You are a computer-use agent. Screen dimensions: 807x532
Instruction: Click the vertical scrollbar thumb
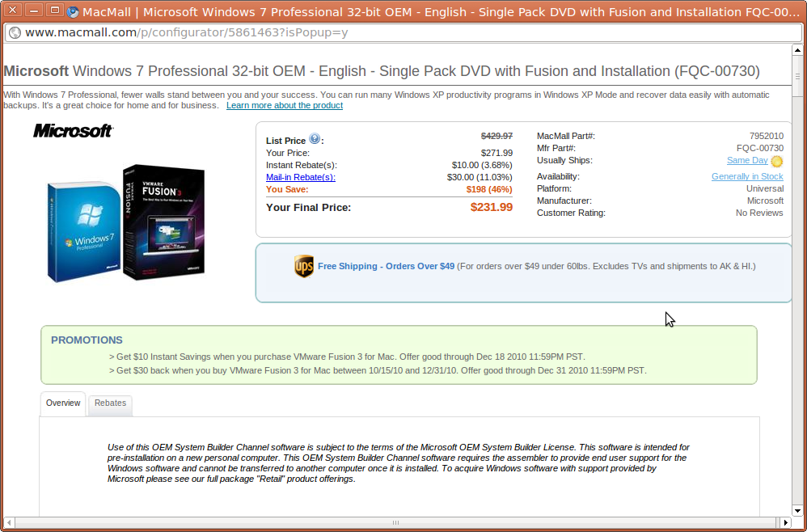[797, 76]
